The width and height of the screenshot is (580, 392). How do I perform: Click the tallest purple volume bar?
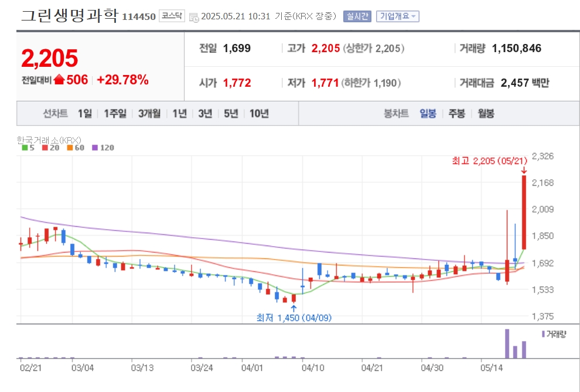[x=507, y=343]
